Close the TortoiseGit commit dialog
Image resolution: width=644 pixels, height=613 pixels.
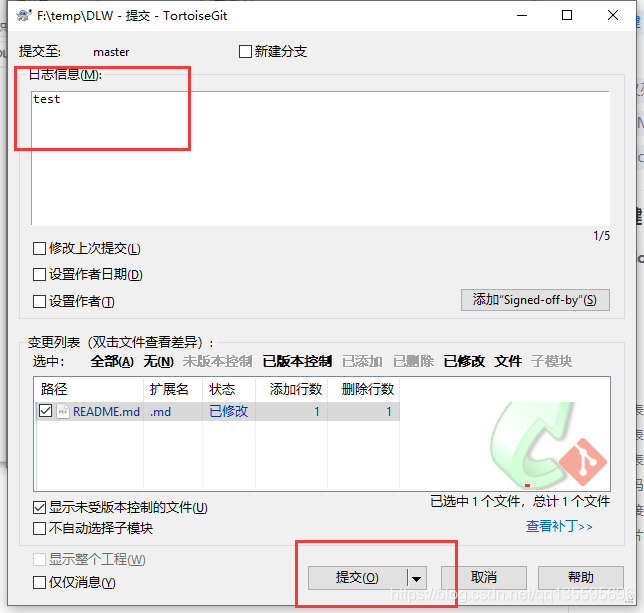pyautogui.click(x=612, y=16)
